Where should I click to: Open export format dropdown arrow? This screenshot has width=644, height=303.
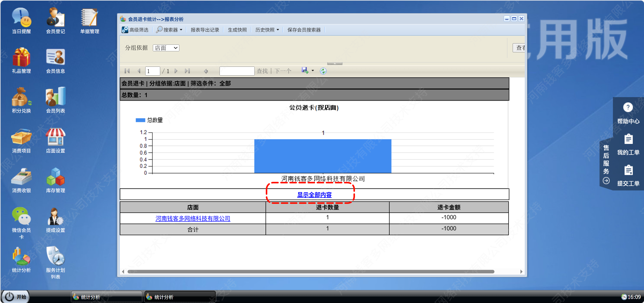[x=313, y=71]
